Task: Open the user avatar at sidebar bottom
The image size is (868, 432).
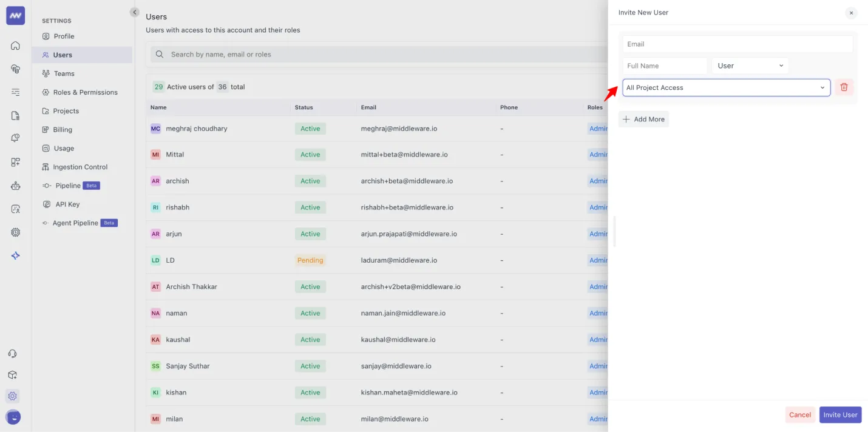Action: click(x=13, y=417)
